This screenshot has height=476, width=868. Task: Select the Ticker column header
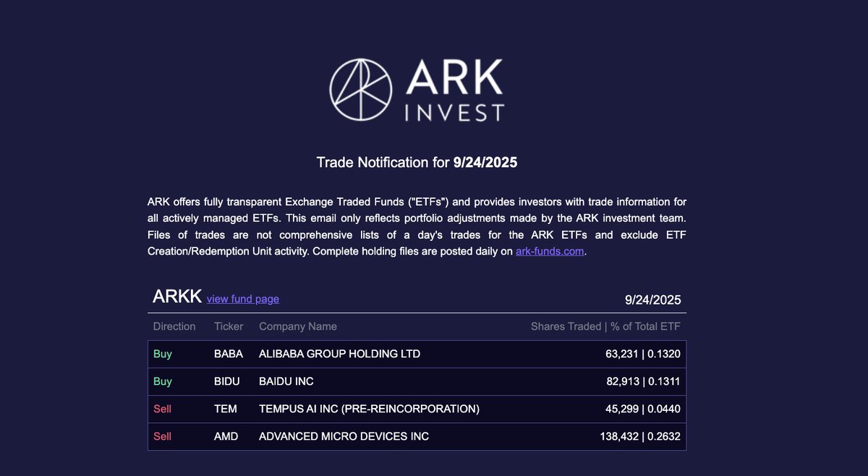(x=229, y=326)
